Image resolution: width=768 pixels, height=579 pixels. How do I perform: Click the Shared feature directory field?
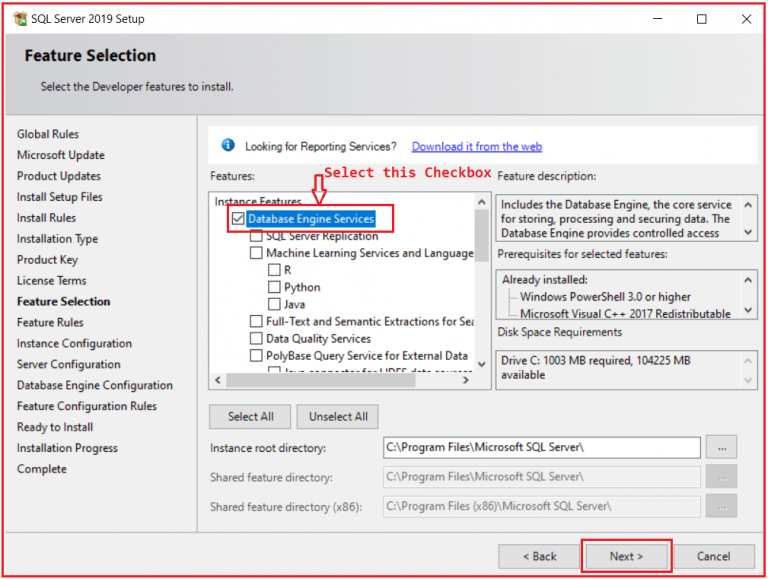[542, 477]
